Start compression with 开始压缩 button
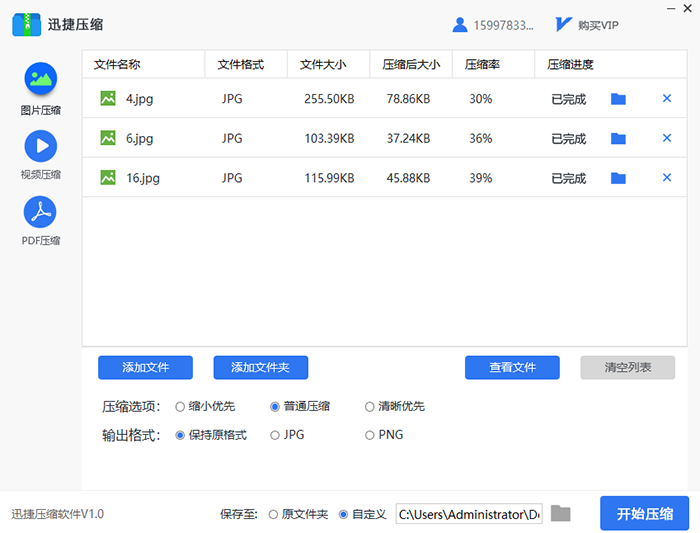This screenshot has width=700, height=533. tap(645, 514)
